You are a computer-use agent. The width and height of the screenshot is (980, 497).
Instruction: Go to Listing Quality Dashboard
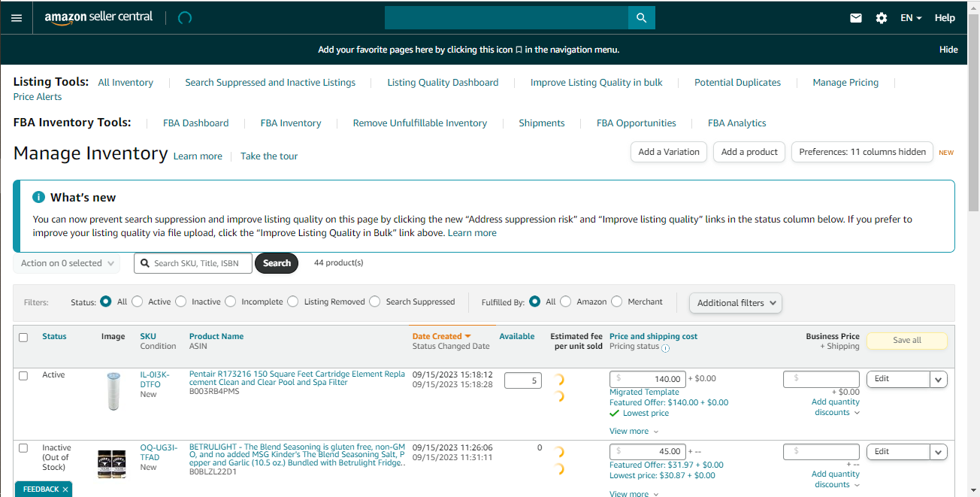pyautogui.click(x=443, y=83)
